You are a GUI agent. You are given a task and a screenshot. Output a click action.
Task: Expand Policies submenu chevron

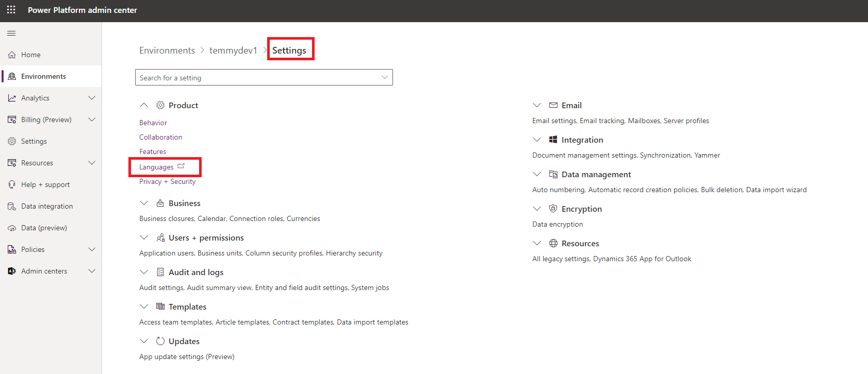92,249
